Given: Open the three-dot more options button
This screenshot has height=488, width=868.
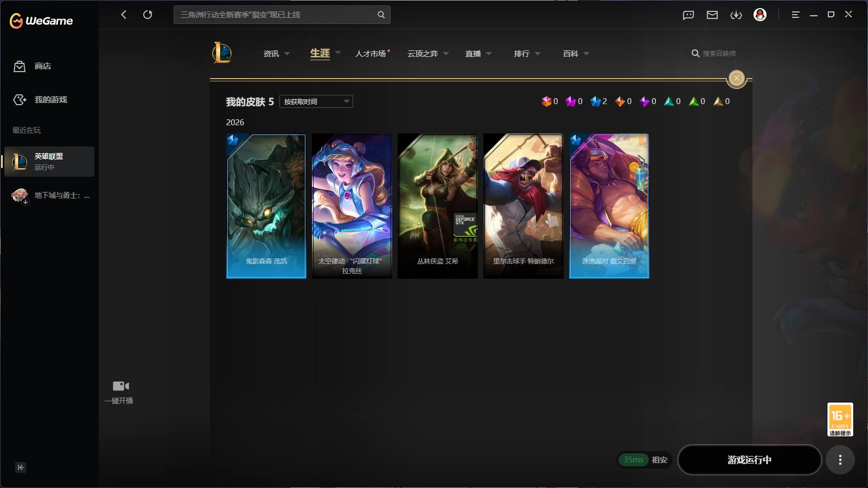Looking at the screenshot, I should click(840, 460).
